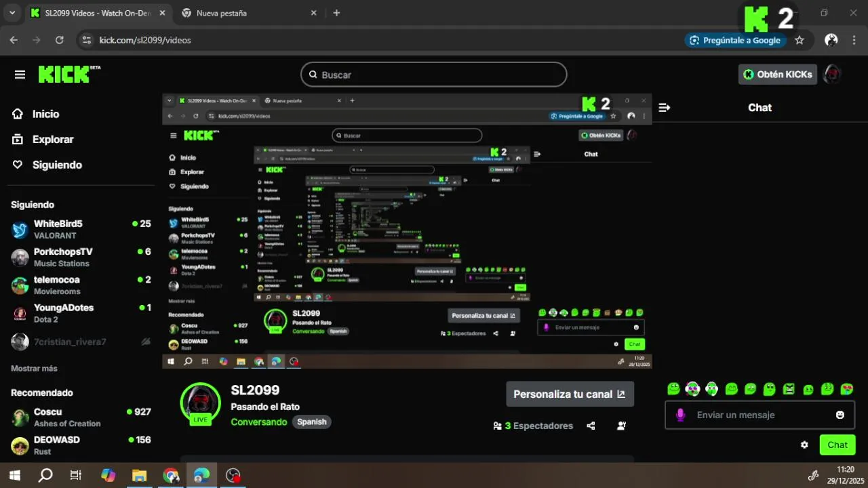Open the moderator tools user icon
This screenshot has height=488, width=868.
pos(621,426)
